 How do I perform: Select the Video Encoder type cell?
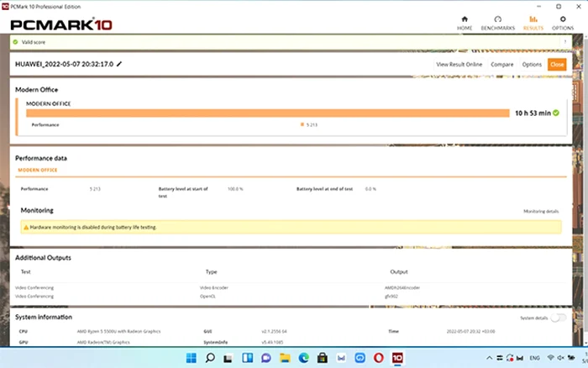[x=213, y=287]
